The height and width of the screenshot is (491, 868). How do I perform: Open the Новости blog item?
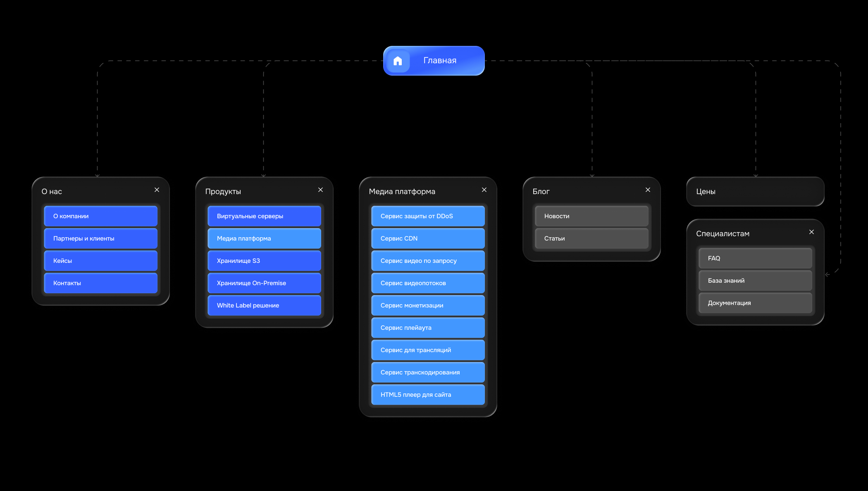click(x=591, y=216)
